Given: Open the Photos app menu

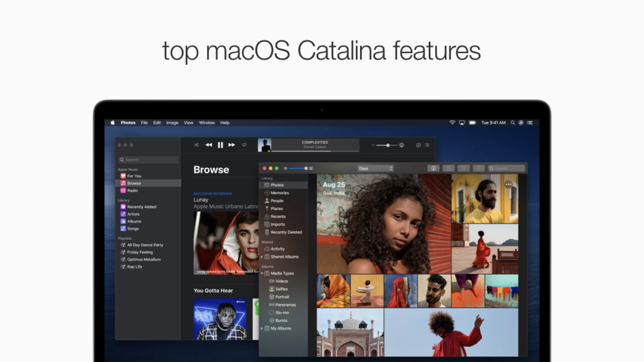Looking at the screenshot, I should click(128, 123).
